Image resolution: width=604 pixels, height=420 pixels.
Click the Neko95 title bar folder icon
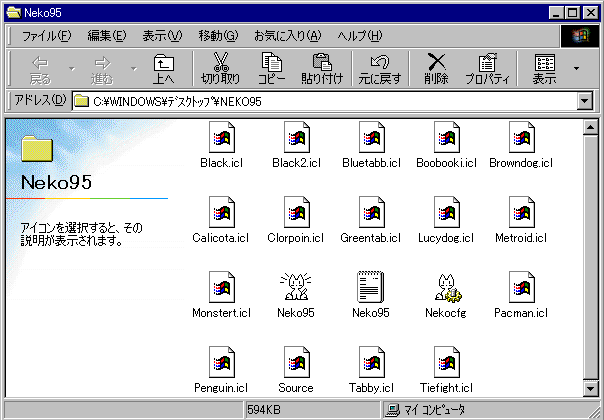click(13, 12)
